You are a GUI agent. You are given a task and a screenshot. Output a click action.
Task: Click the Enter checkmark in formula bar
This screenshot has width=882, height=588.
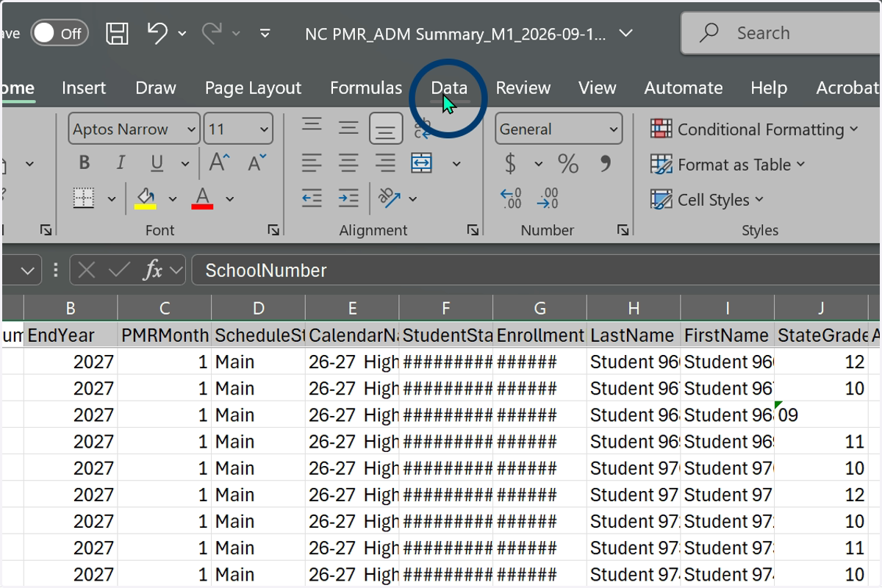coord(119,270)
